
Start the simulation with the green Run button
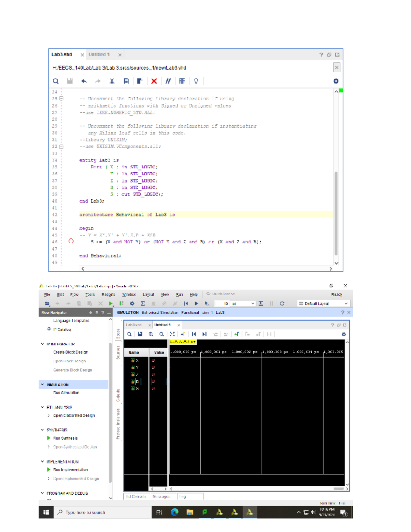111,303
